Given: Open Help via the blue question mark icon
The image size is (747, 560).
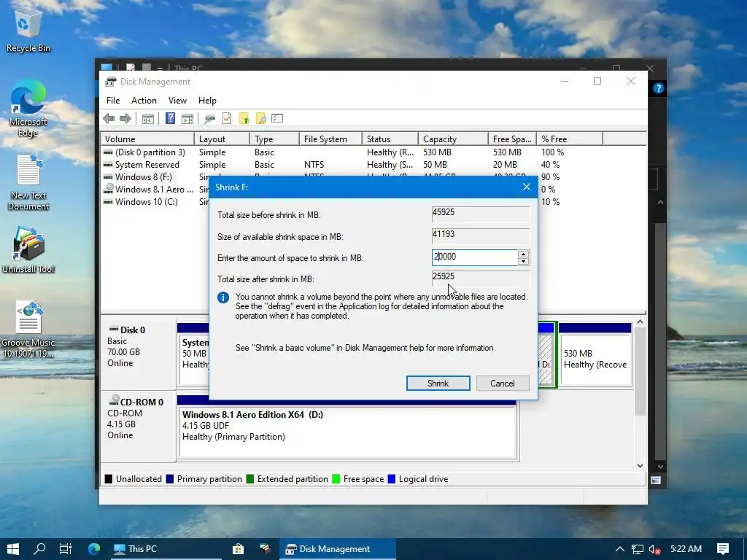Looking at the screenshot, I should click(170, 119).
